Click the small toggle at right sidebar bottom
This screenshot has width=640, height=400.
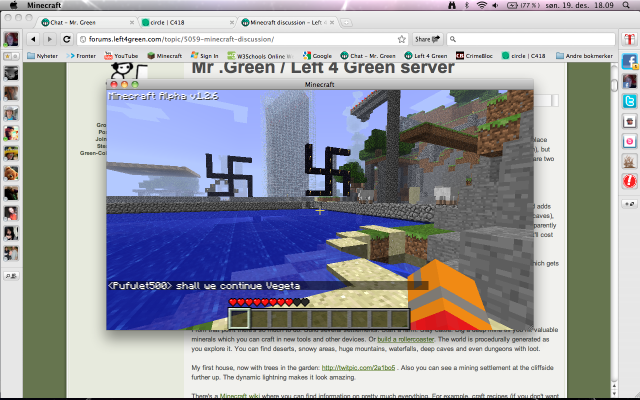(629, 204)
